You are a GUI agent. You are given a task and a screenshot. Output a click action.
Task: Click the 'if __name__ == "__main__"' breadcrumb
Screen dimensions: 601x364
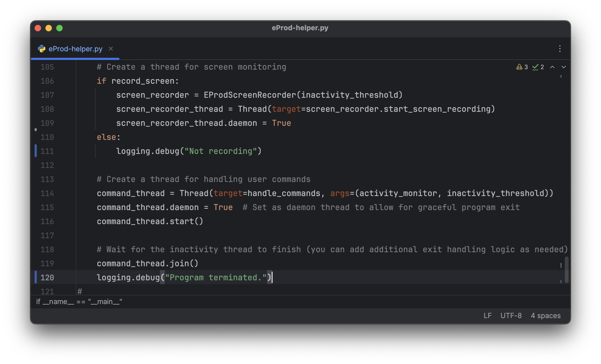coord(79,302)
